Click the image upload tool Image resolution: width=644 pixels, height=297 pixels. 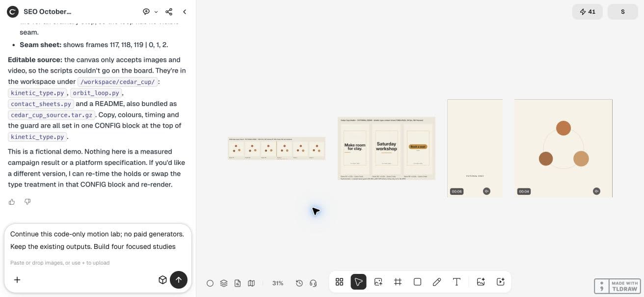coord(378,282)
